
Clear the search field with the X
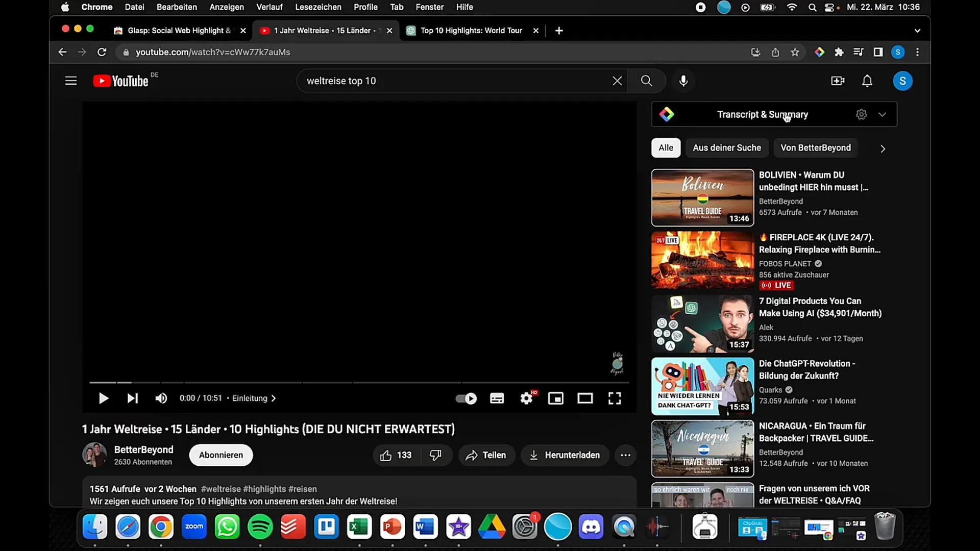617,81
